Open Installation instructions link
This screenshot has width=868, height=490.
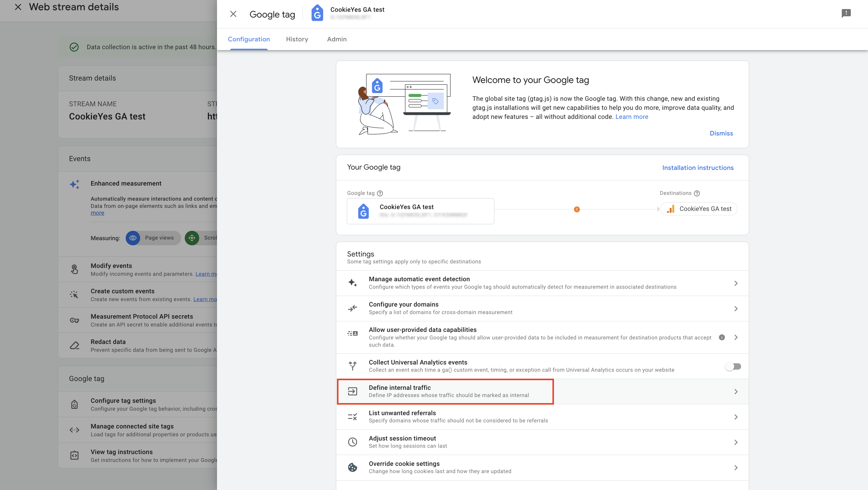(698, 167)
